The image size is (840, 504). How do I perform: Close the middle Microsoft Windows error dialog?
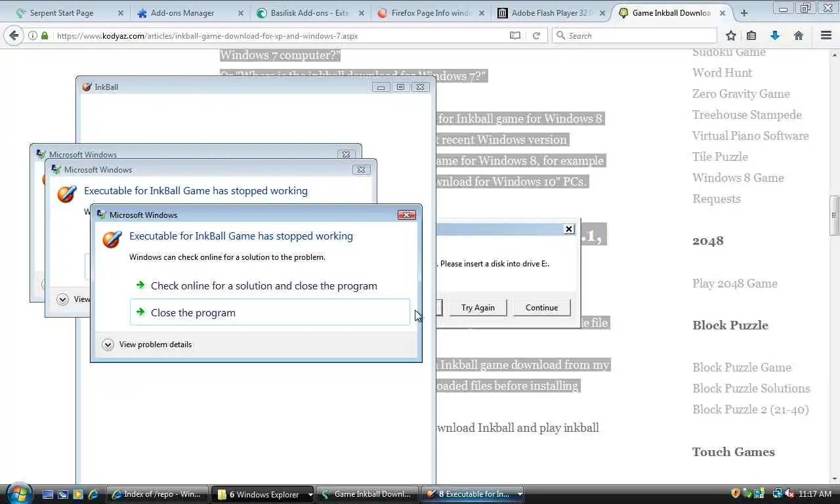point(361,169)
